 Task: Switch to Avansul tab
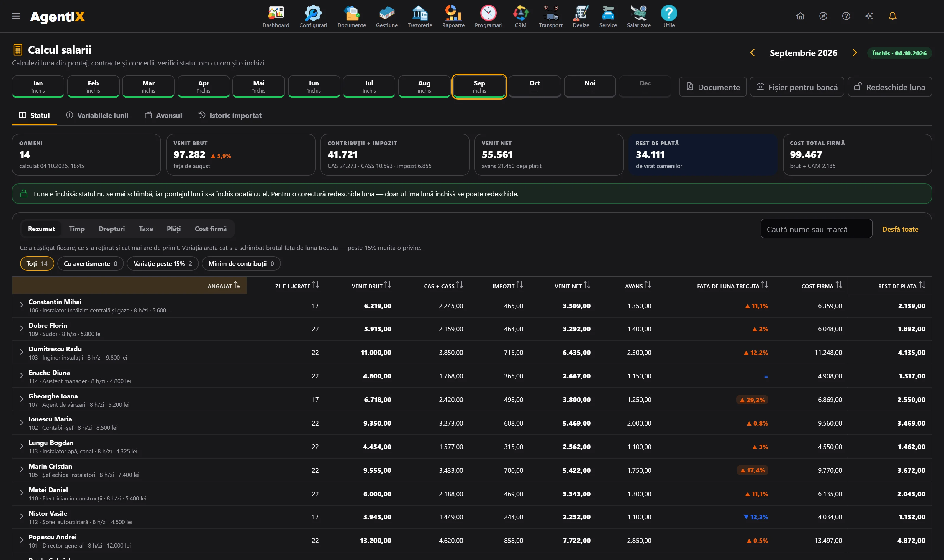[x=163, y=115]
